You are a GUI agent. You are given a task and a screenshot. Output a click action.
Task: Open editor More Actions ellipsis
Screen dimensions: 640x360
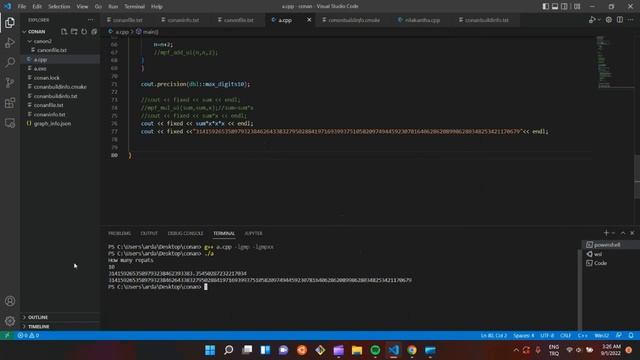pyautogui.click(x=631, y=20)
